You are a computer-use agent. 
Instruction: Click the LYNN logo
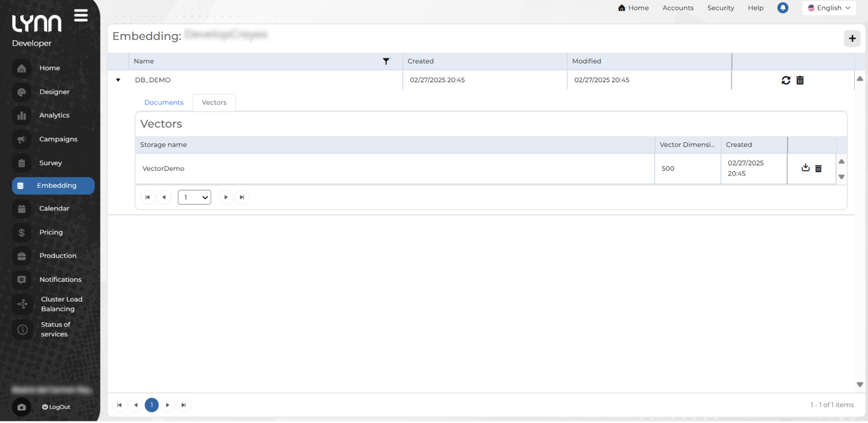[x=37, y=23]
